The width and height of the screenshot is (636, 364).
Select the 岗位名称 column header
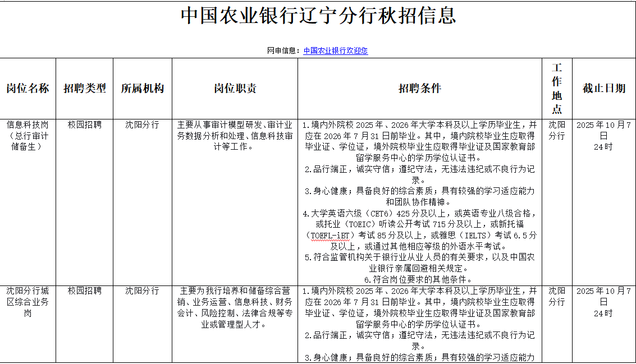28,89
